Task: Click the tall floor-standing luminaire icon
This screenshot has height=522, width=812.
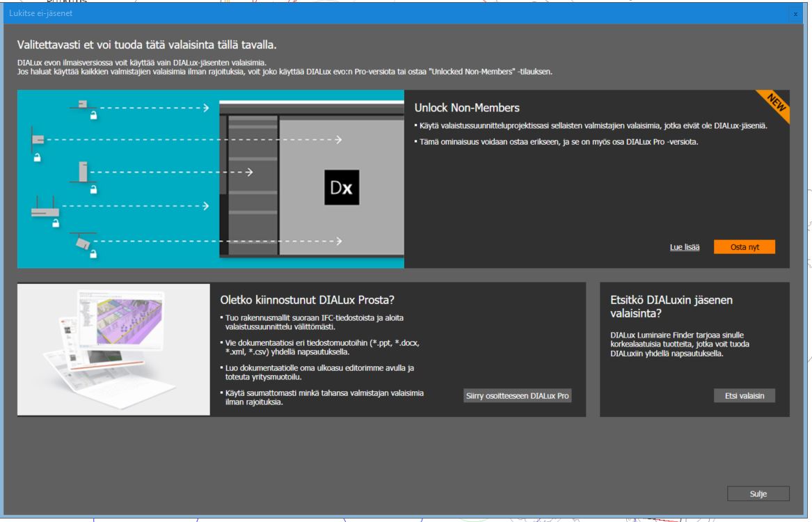Action: coord(82,171)
